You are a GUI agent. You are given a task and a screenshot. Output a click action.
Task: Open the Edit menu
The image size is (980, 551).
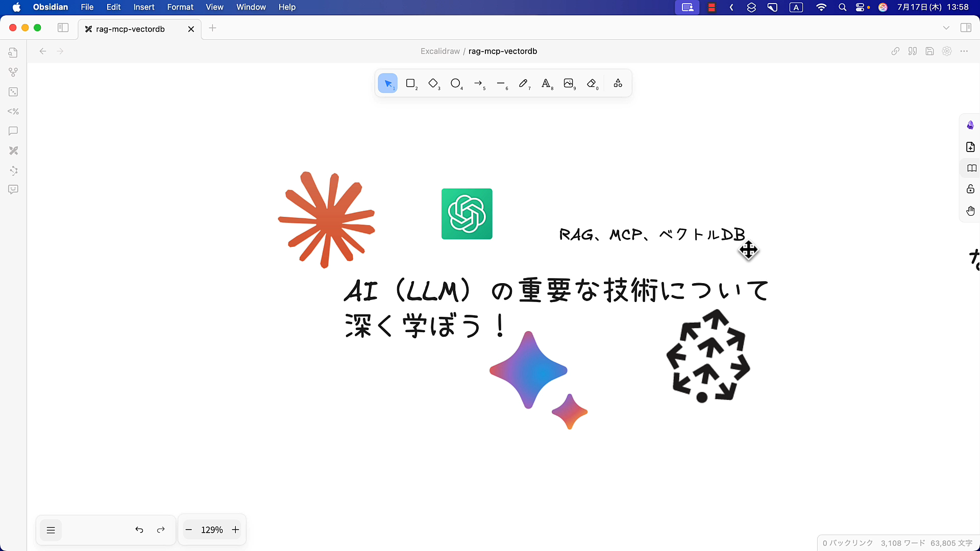click(113, 7)
